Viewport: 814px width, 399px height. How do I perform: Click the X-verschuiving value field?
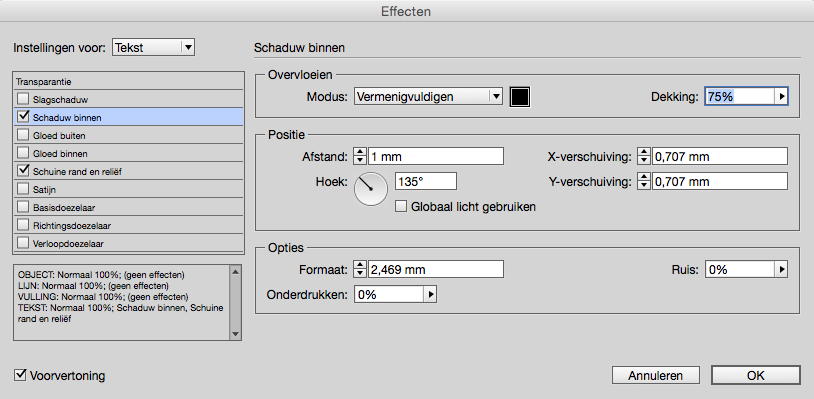[x=720, y=156]
